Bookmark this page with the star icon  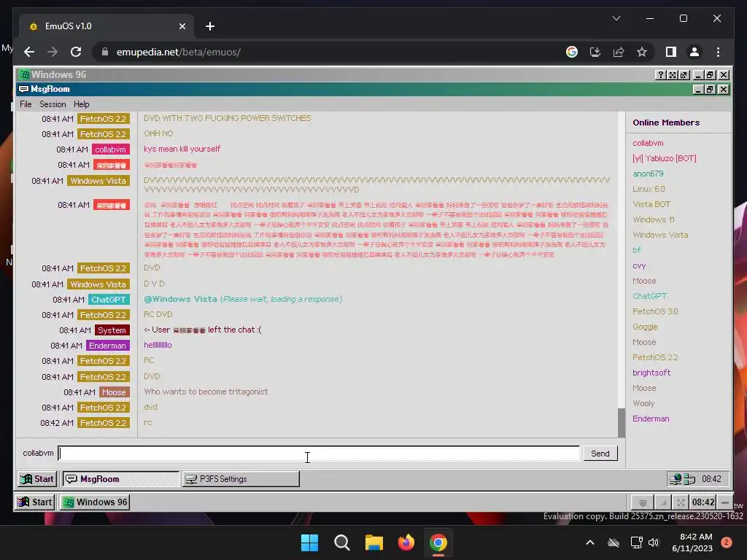[x=642, y=52]
